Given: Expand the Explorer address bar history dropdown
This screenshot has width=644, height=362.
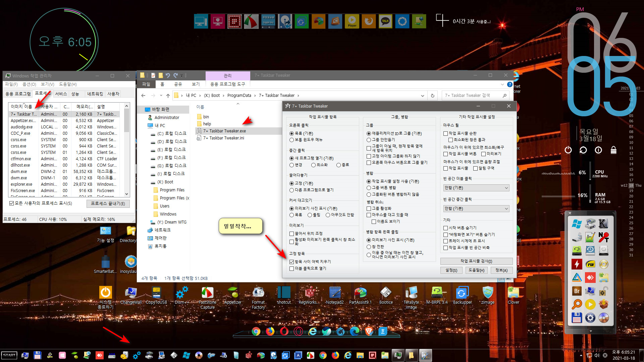Looking at the screenshot, I should point(422,96).
